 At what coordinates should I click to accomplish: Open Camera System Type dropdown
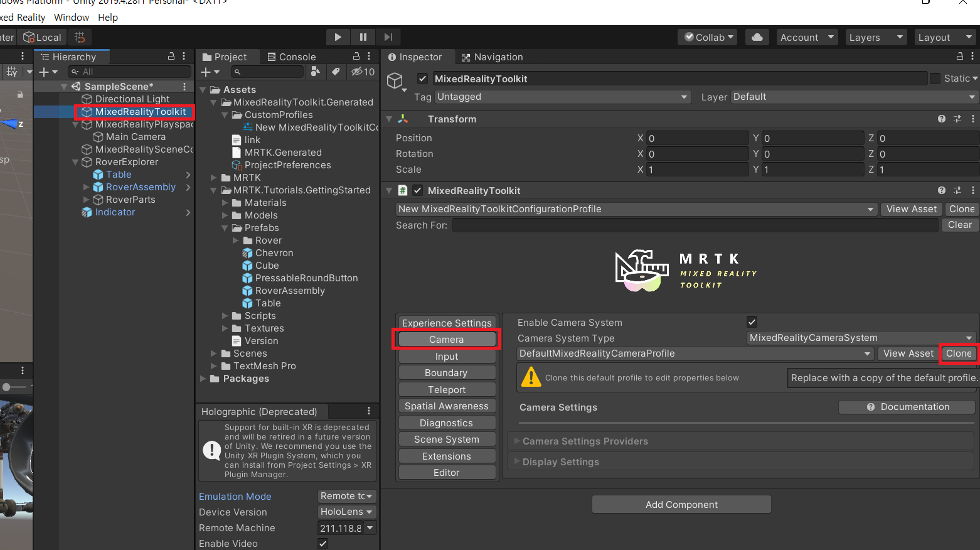pyautogui.click(x=860, y=338)
